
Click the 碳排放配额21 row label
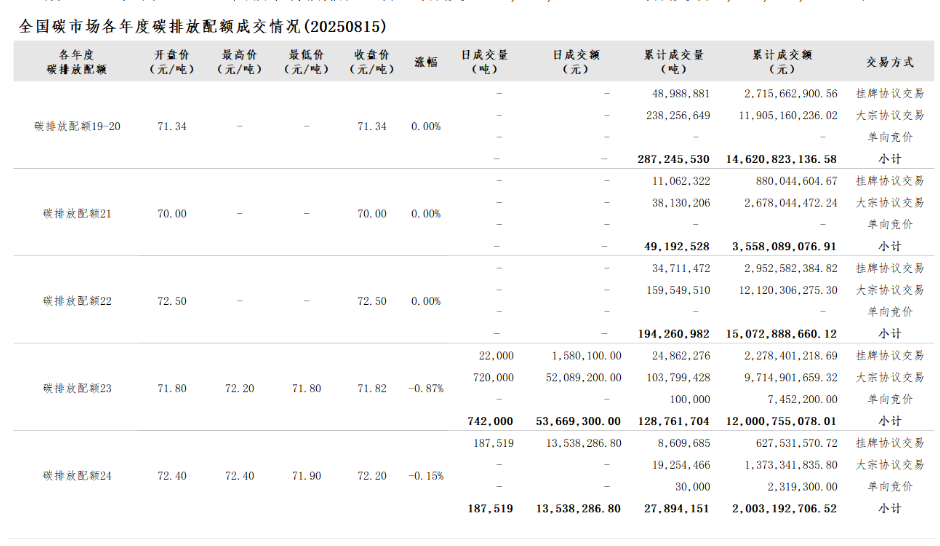pos(77,214)
